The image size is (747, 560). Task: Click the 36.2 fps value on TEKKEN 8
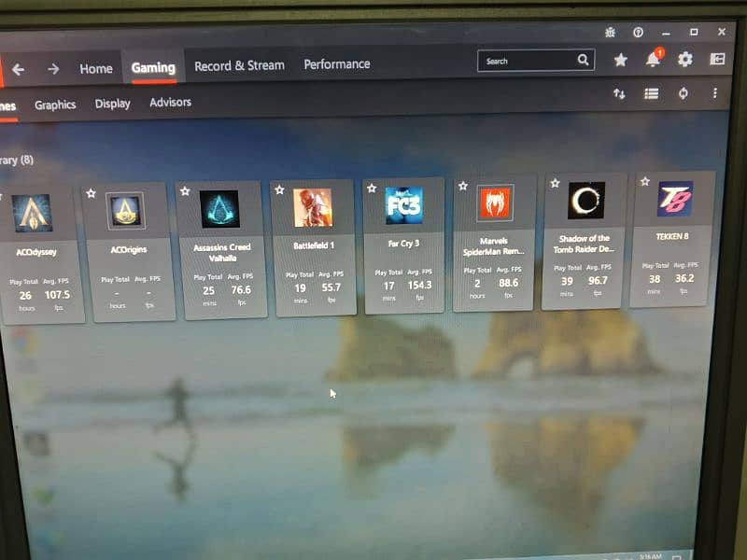click(x=684, y=278)
